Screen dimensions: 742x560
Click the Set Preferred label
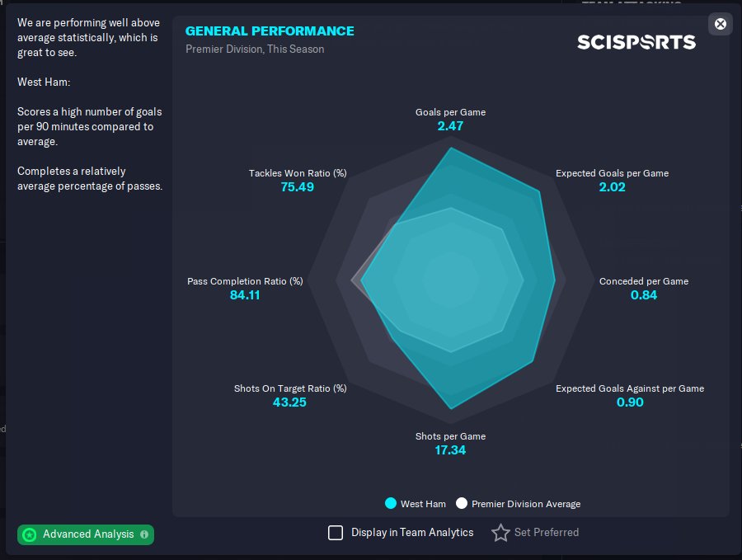pos(546,533)
